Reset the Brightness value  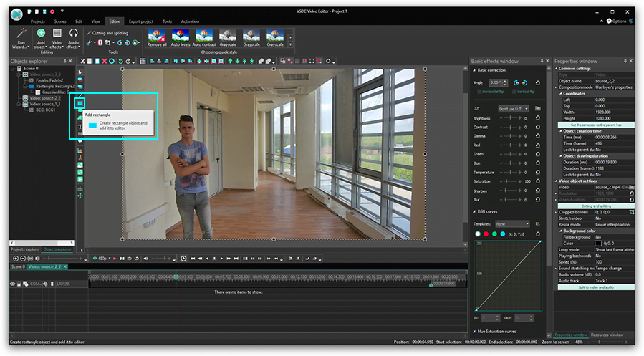[538, 118]
